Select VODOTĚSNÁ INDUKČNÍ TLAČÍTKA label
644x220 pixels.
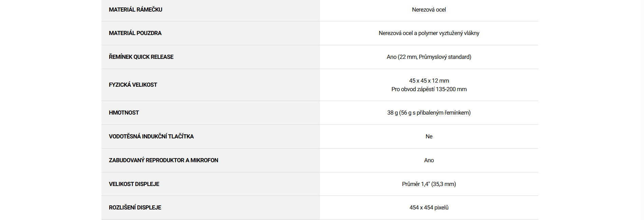point(151,136)
